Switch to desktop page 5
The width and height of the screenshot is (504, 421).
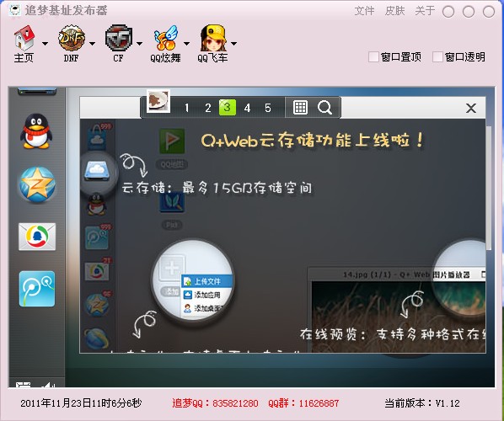pyautogui.click(x=268, y=108)
